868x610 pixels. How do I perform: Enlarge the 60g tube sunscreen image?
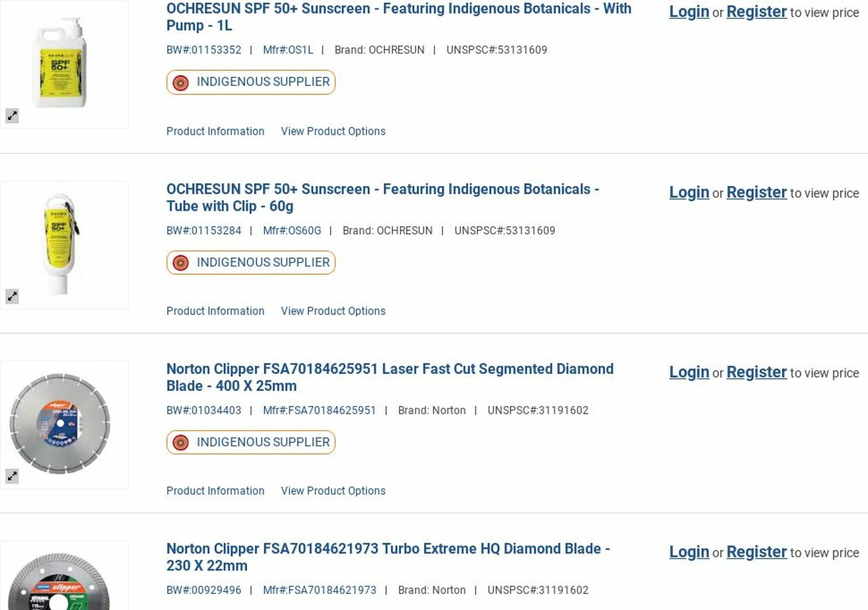point(12,296)
